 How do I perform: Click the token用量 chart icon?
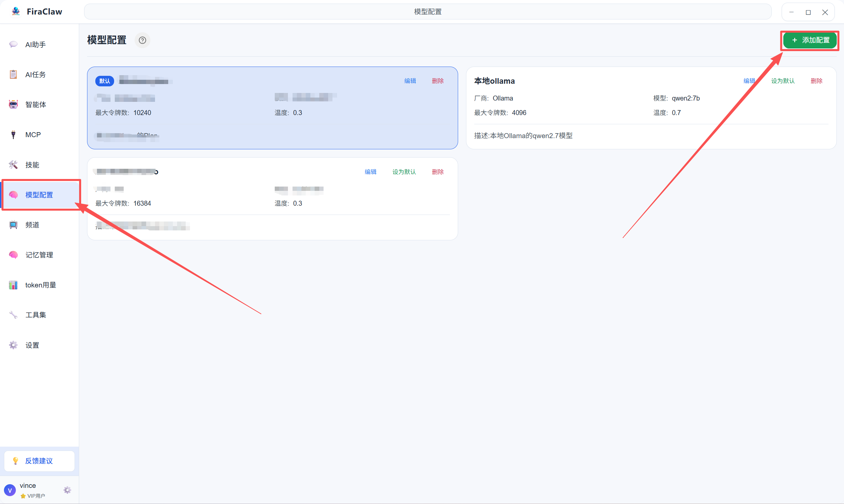coord(13,285)
